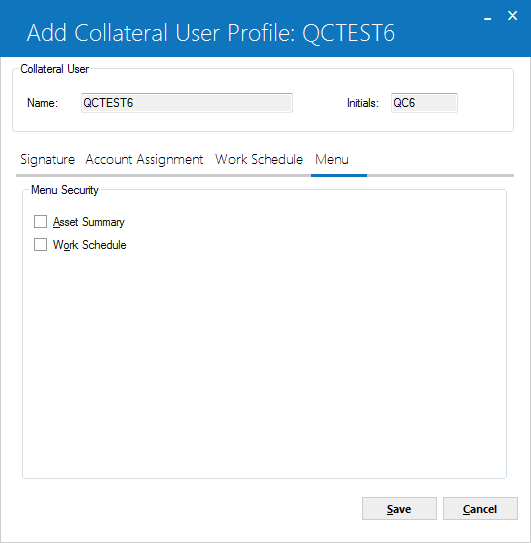Click the dialog title text in the title bar

pyautogui.click(x=211, y=33)
